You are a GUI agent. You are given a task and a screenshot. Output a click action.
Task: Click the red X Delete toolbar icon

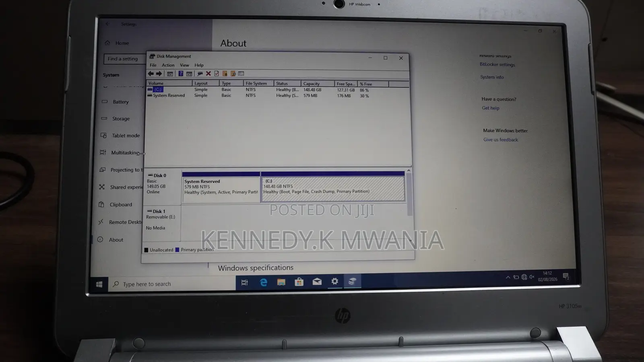click(x=208, y=74)
